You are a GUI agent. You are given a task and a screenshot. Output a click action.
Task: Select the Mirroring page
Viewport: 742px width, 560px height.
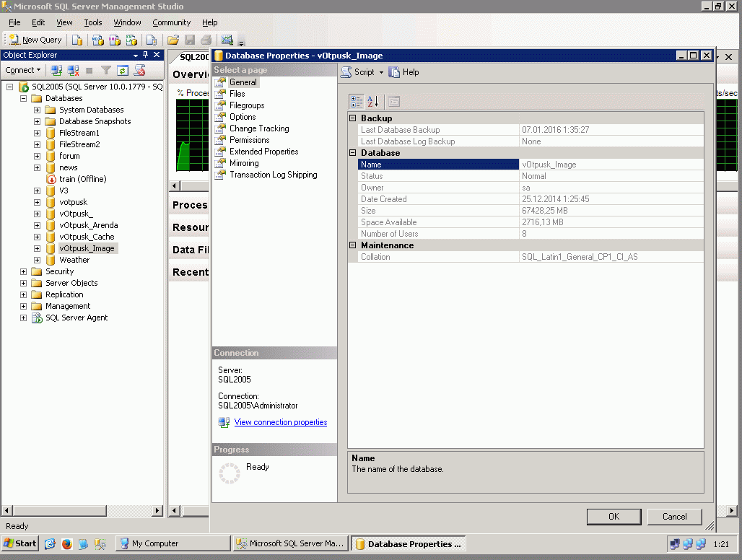tap(244, 163)
